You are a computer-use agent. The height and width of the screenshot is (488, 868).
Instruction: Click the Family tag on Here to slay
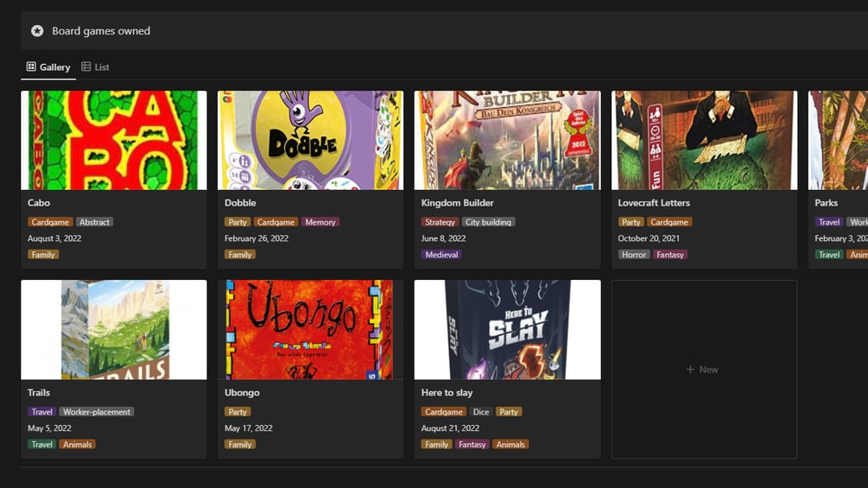pyautogui.click(x=436, y=444)
